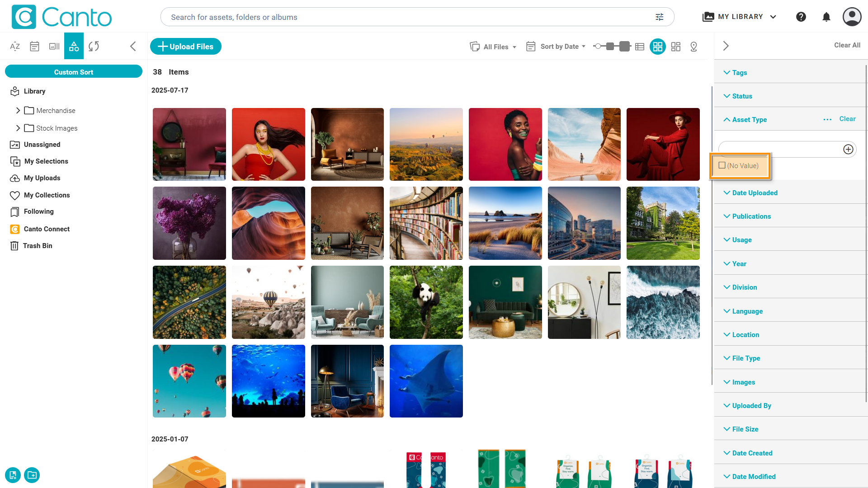Switch sidebar to calendar date view
The image size is (868, 488).
pyautogui.click(x=34, y=46)
